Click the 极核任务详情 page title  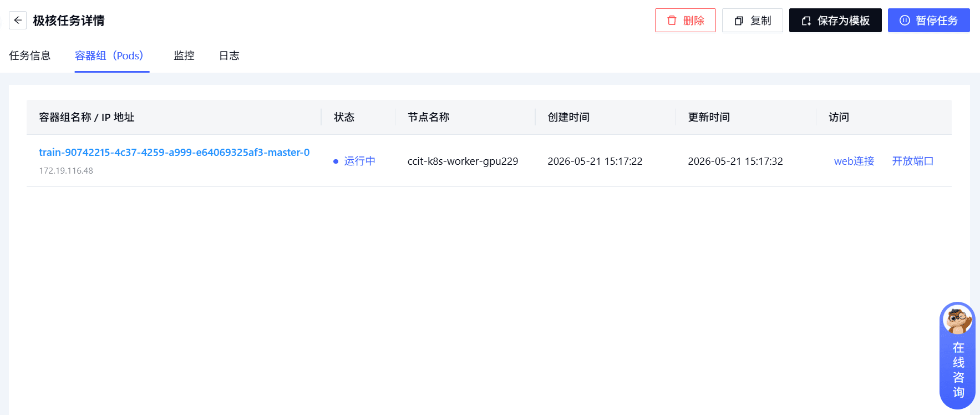point(69,21)
